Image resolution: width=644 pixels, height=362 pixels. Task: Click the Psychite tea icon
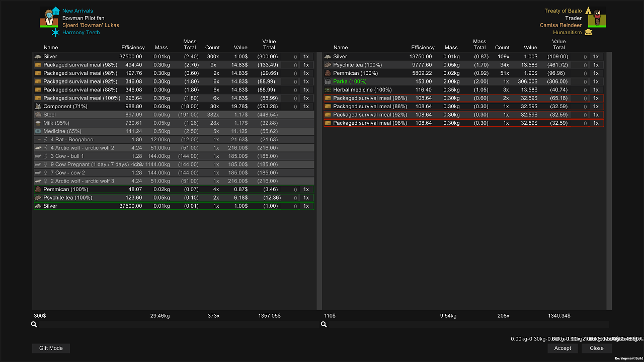pos(328,65)
